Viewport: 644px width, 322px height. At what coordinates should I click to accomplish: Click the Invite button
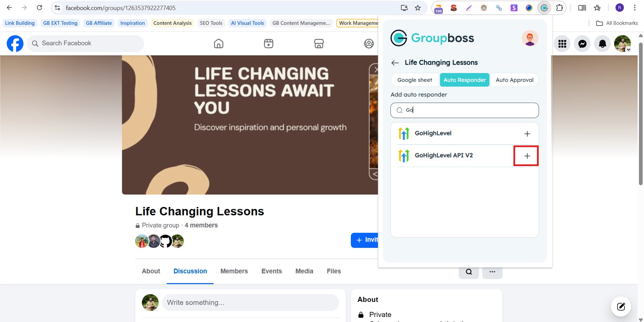[x=365, y=240]
